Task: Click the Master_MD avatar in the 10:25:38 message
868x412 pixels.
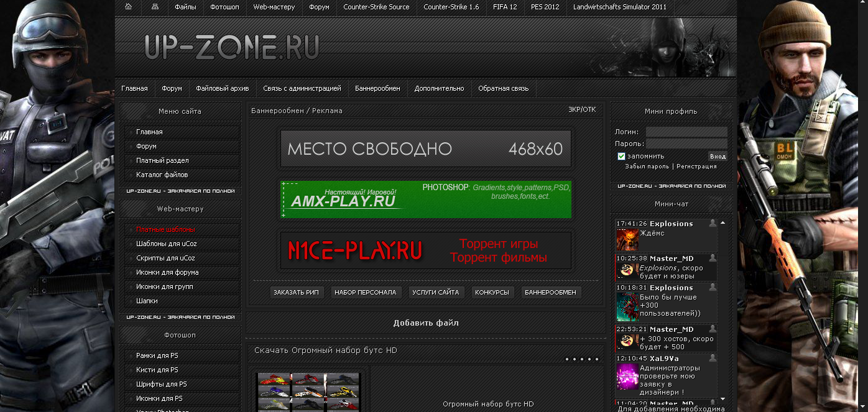Action: point(627,270)
